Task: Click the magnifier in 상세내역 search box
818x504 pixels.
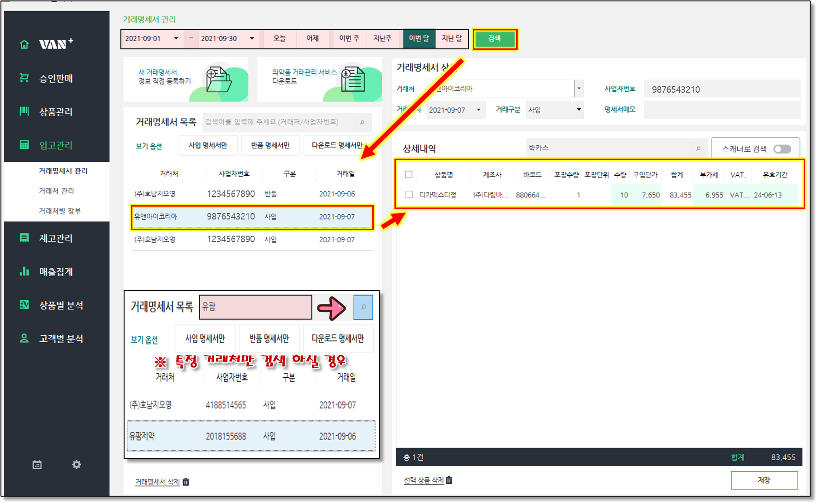Action: [x=698, y=148]
